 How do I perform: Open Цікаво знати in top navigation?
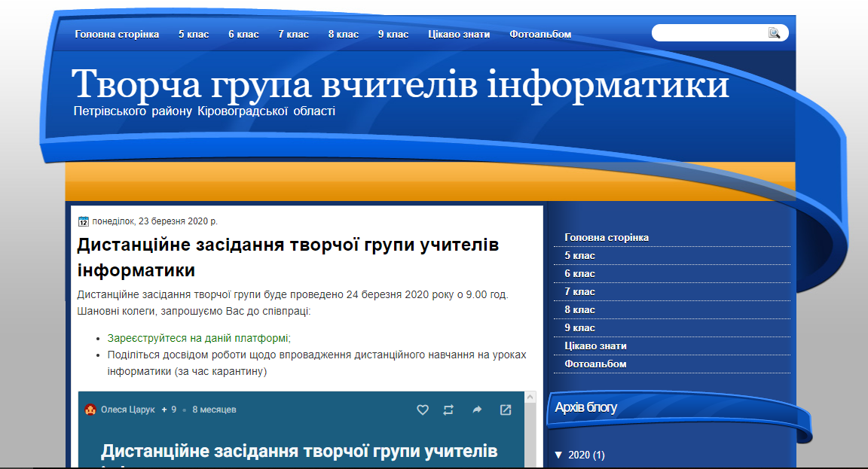[x=459, y=35]
